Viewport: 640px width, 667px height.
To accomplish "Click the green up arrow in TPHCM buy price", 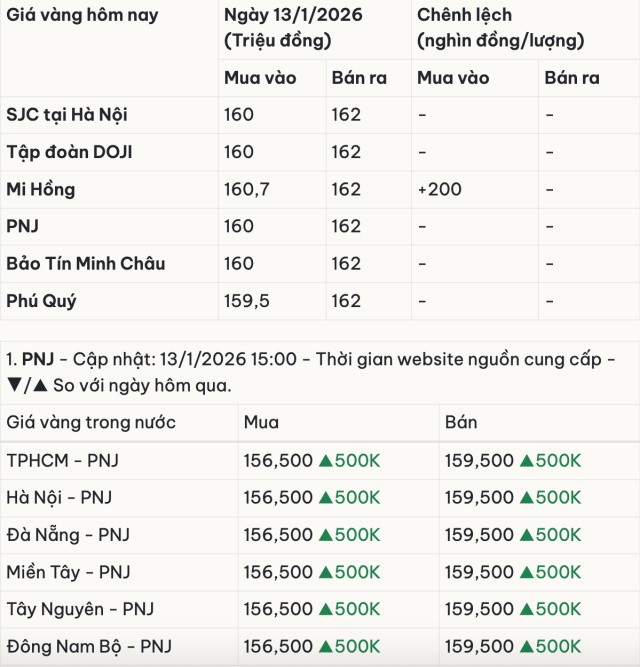I will coord(326,460).
